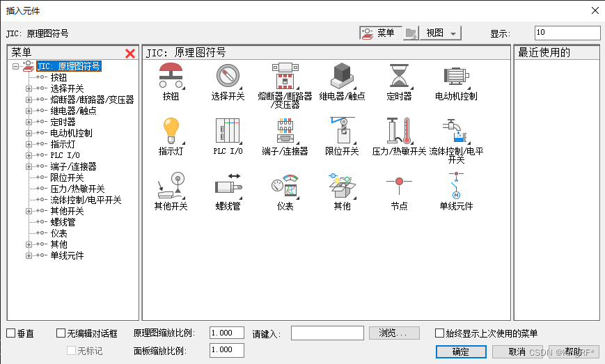Viewport: 605px width, 364px height.
Task: Focus the 面板缩放比例 input field
Action: tap(227, 350)
